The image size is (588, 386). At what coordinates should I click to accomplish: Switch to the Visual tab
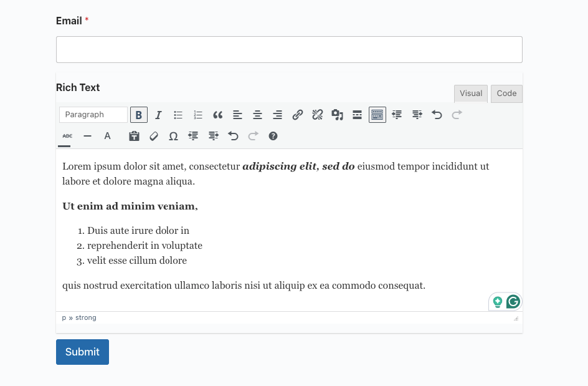click(471, 94)
